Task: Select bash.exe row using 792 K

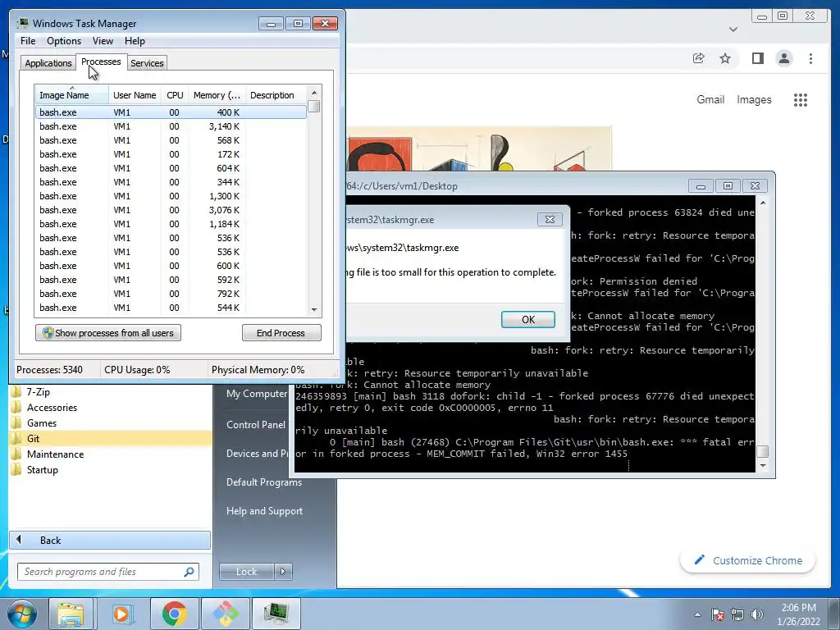Action: [x=171, y=294]
